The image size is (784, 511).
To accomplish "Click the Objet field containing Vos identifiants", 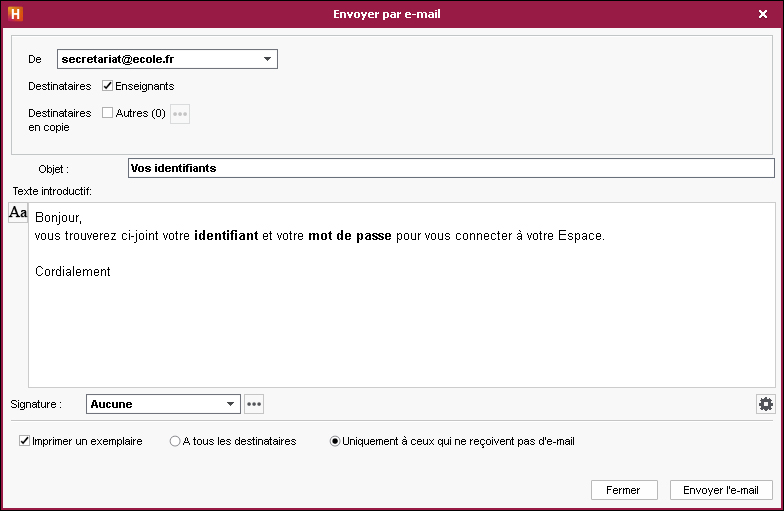I will tap(451, 168).
